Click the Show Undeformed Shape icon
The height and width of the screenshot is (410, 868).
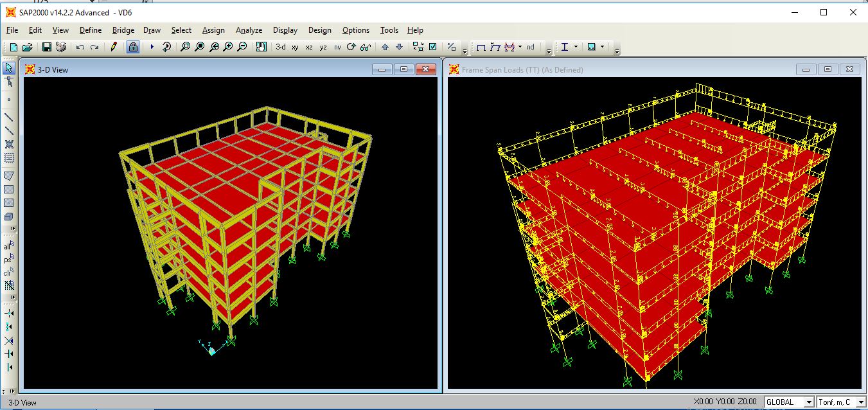pyautogui.click(x=481, y=47)
